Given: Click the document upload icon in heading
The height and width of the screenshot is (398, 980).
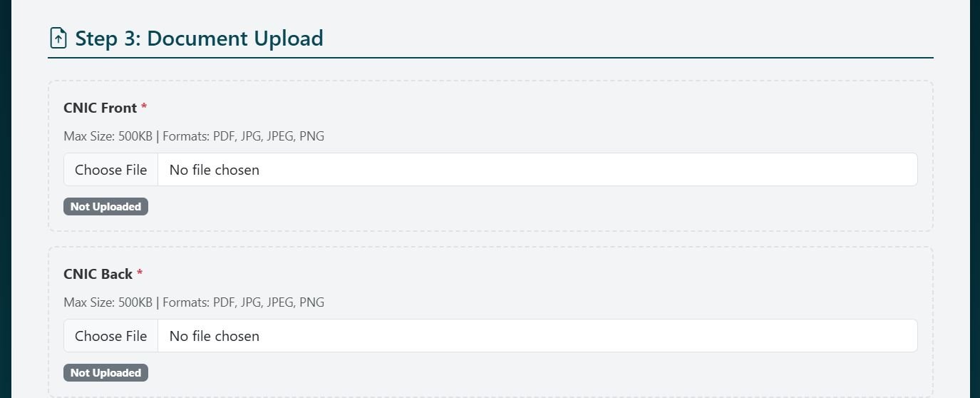Looking at the screenshot, I should point(58,38).
